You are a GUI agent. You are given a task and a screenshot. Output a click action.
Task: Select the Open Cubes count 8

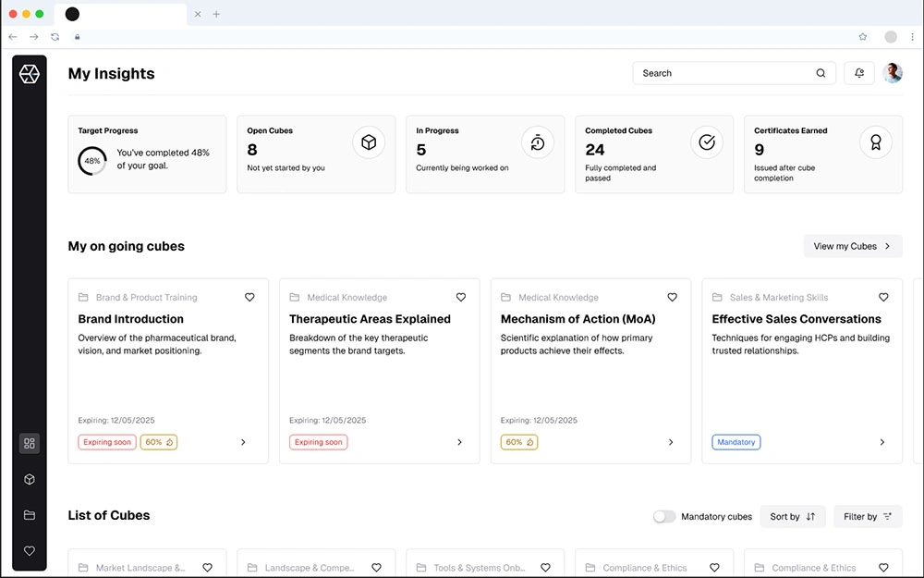point(252,150)
